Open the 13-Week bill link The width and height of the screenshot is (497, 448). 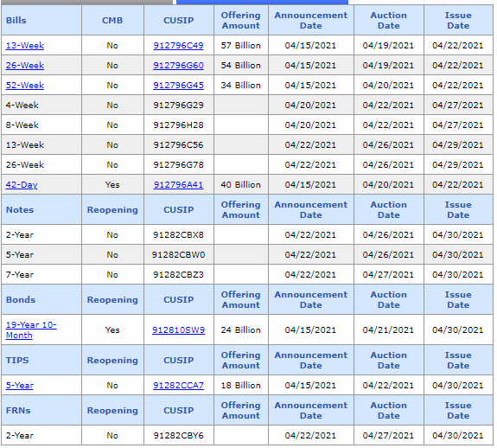pos(25,46)
